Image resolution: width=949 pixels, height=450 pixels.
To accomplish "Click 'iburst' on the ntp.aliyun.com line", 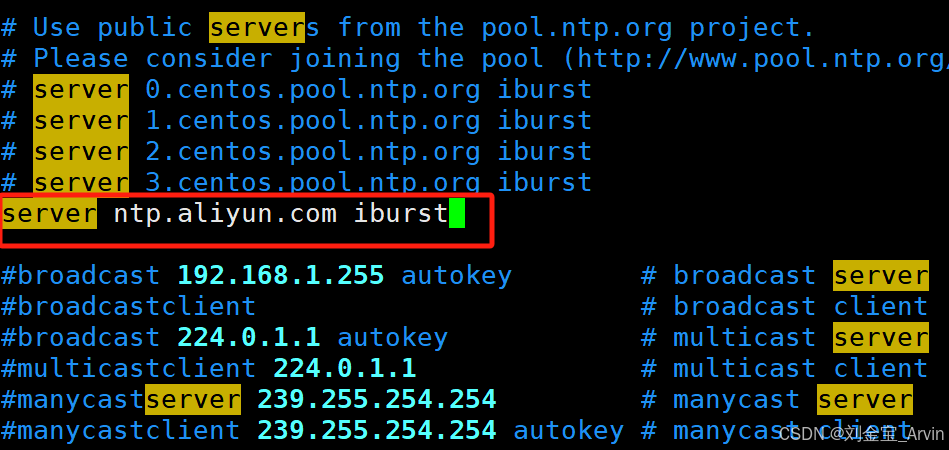I will point(401,214).
